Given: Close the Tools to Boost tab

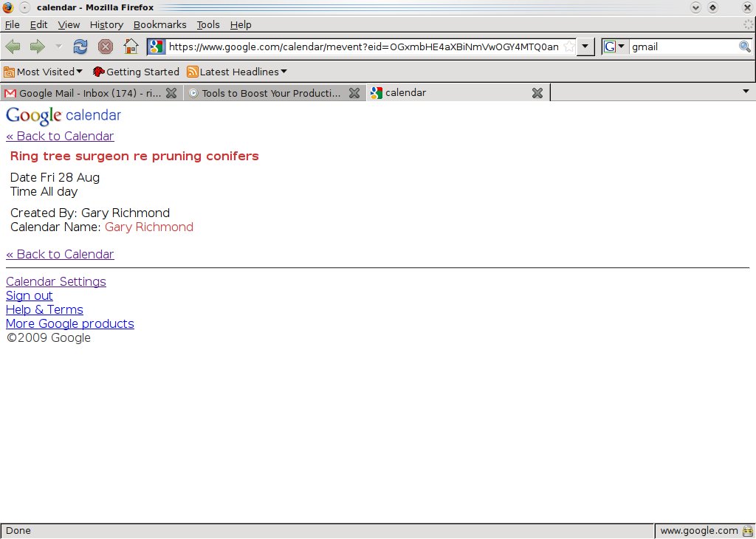Looking at the screenshot, I should 354,93.
